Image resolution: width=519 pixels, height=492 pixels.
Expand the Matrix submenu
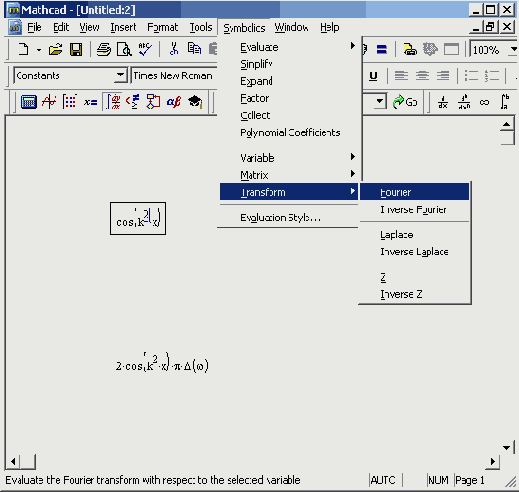point(289,175)
